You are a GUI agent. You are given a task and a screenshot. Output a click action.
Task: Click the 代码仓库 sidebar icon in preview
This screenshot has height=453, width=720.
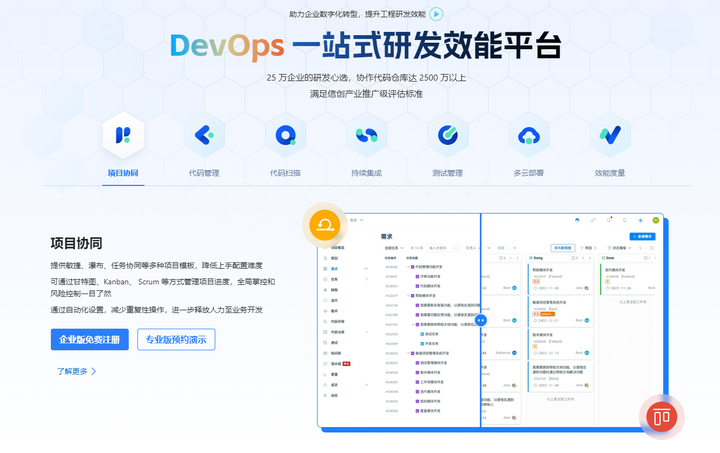point(326,332)
